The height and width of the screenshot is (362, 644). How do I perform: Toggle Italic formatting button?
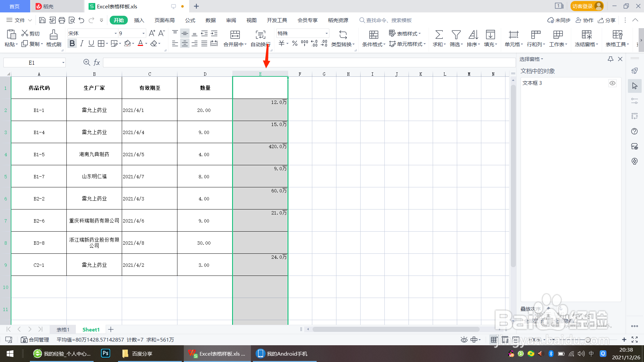tap(82, 44)
